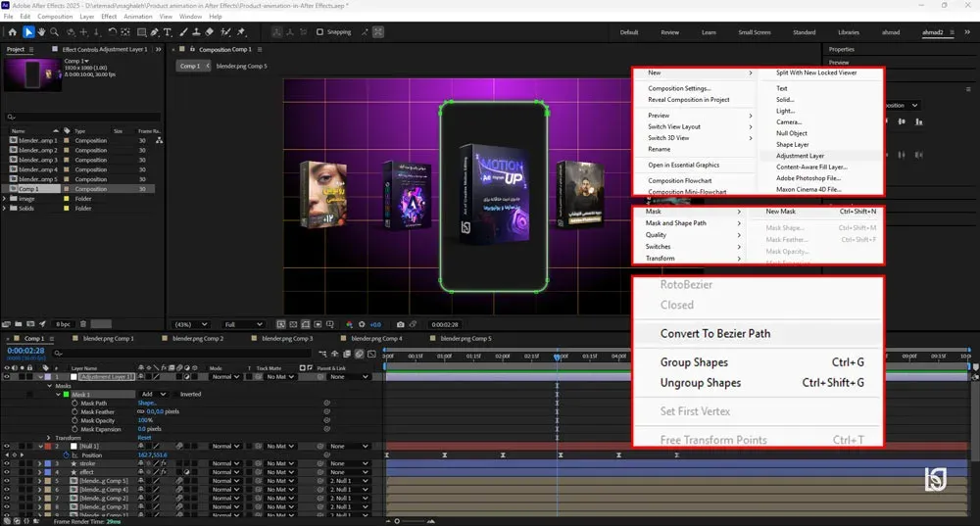The width and height of the screenshot is (980, 526).
Task: Click the Home icon in the toolbar
Action: (x=13, y=32)
